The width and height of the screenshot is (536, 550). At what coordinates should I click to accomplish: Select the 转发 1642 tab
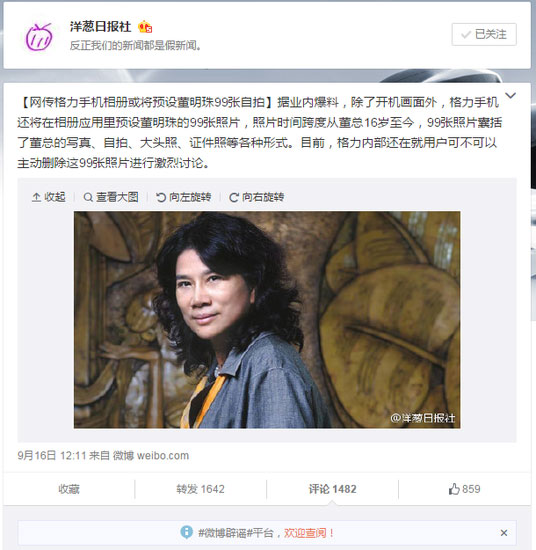coord(201,489)
